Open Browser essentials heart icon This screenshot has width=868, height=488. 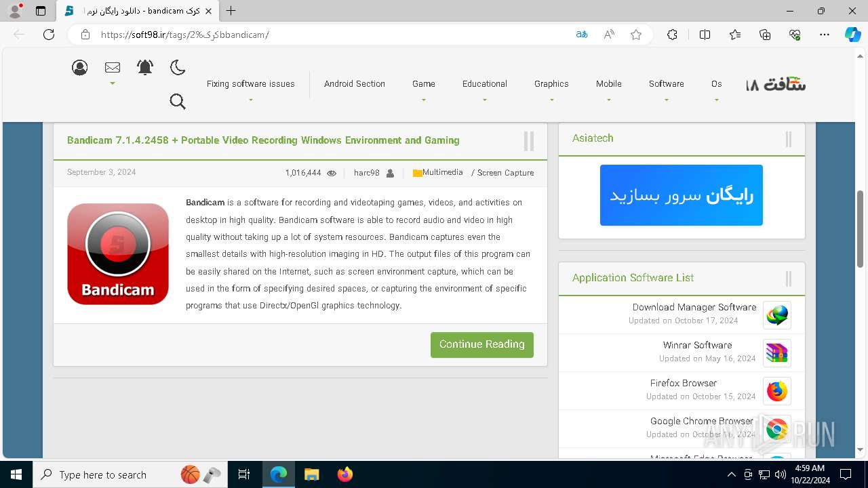click(795, 35)
